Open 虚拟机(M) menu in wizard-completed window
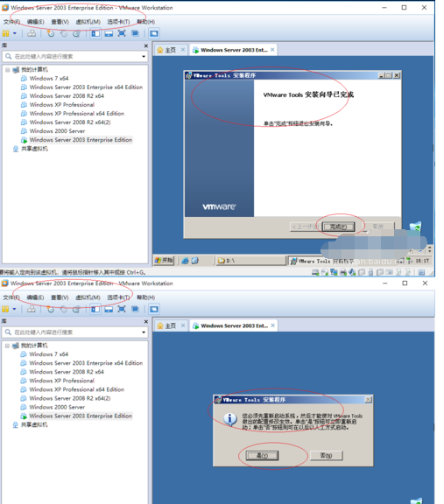444x504 pixels. [88, 22]
